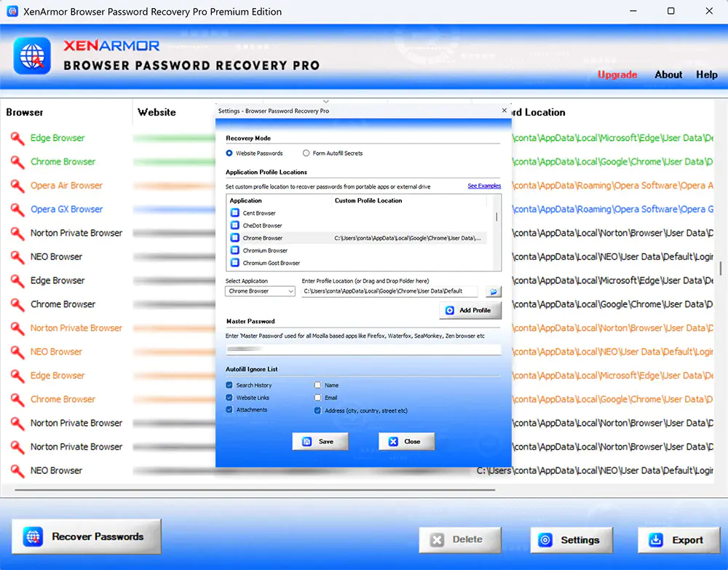
Task: Open the Select Application dropdown
Action: (260, 291)
